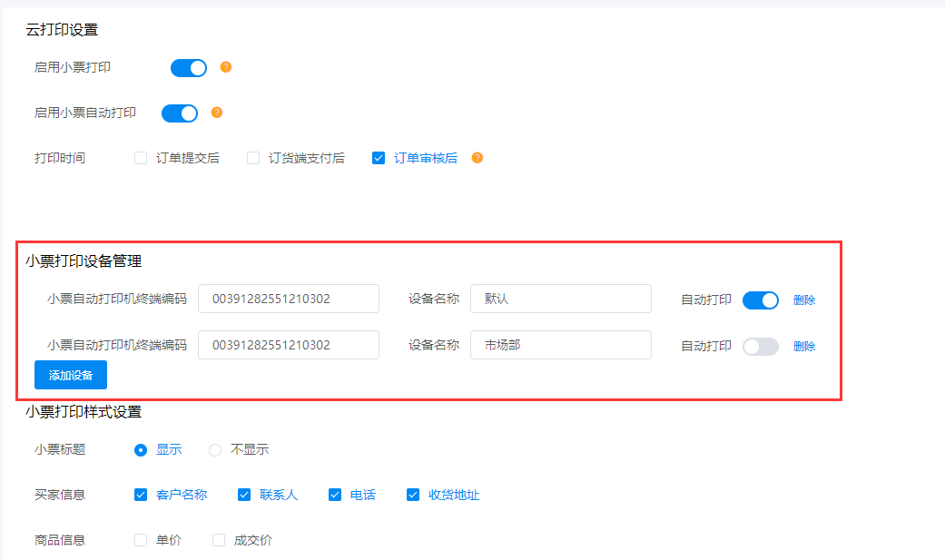
Task: Uncheck 客户名称 in buyer info
Action: 141,495
